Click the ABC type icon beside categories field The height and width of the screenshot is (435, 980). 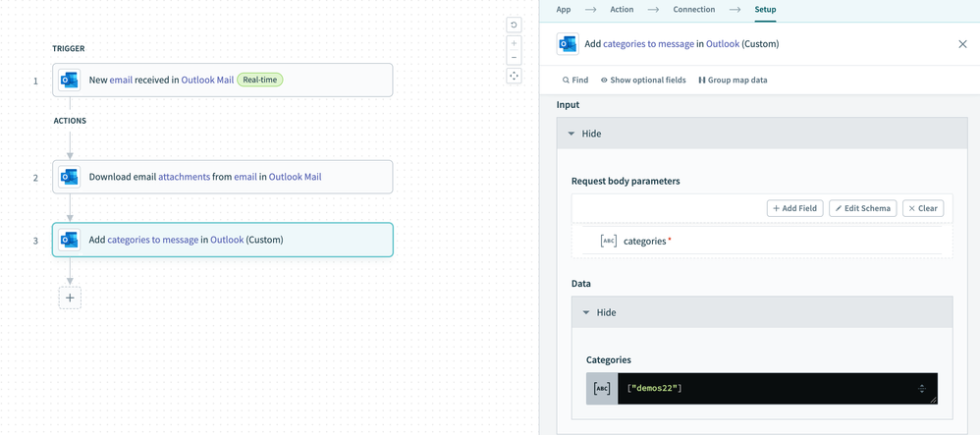click(x=609, y=242)
